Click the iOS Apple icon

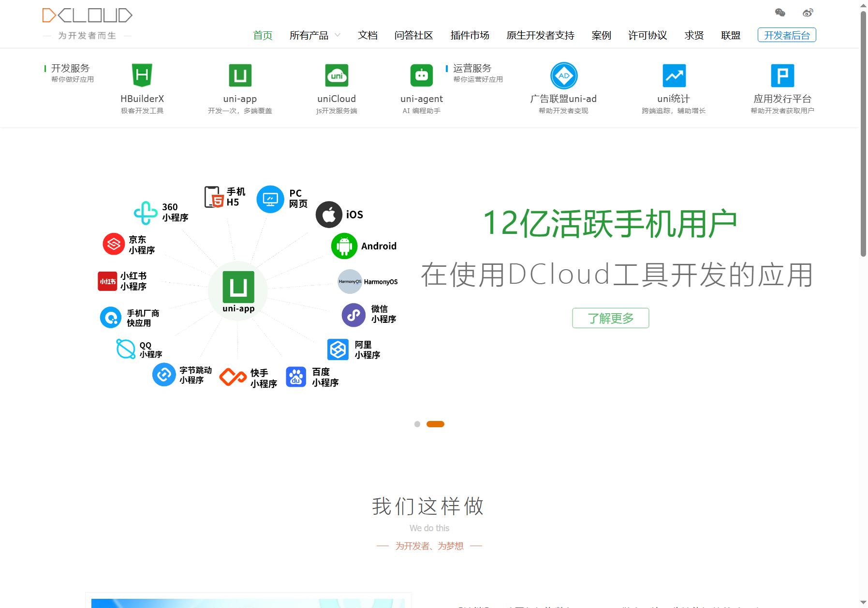coord(329,215)
